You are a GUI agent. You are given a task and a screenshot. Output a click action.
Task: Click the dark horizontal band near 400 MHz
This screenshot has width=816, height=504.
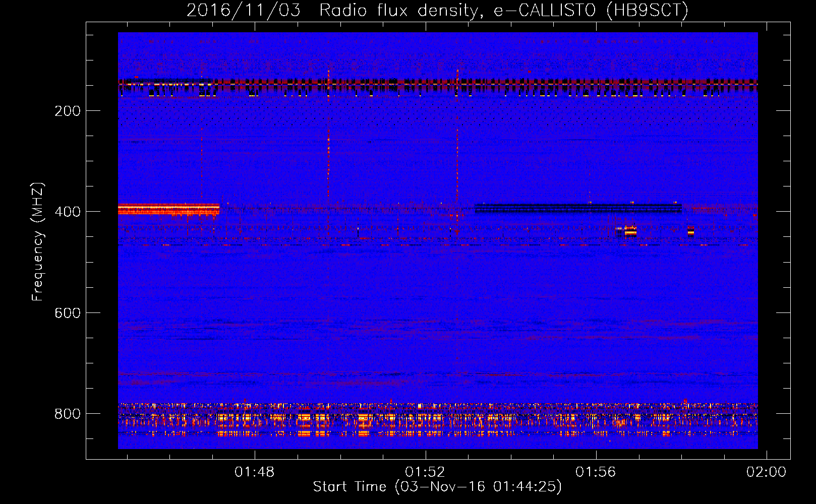pos(578,208)
